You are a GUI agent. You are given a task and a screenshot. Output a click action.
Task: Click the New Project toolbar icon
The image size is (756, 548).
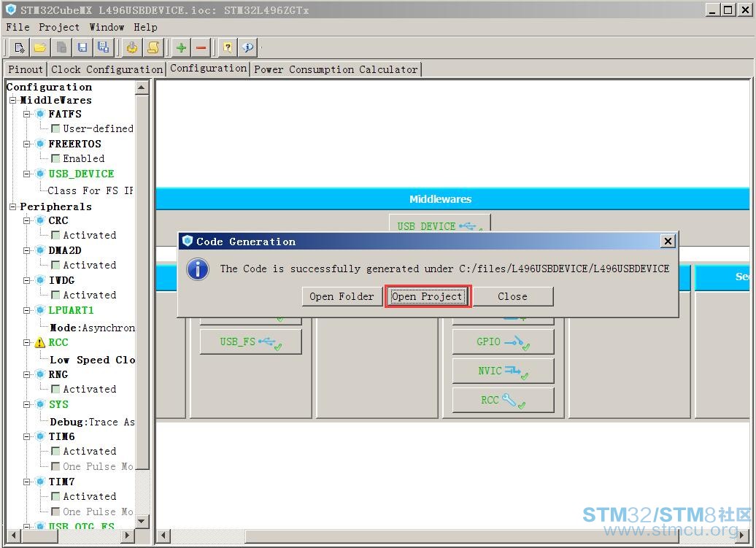coord(19,47)
